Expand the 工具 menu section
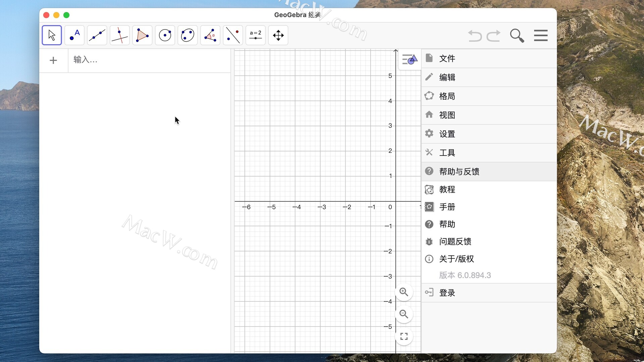This screenshot has width=644, height=362. click(x=489, y=153)
